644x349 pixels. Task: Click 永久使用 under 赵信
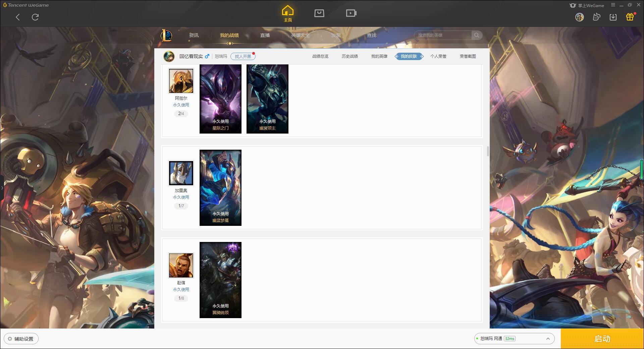[x=181, y=290]
